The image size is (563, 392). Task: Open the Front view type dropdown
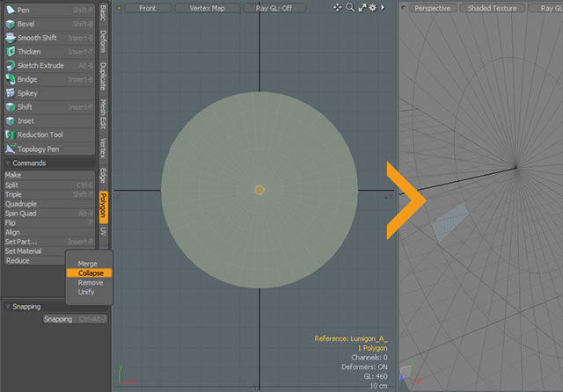click(x=148, y=8)
